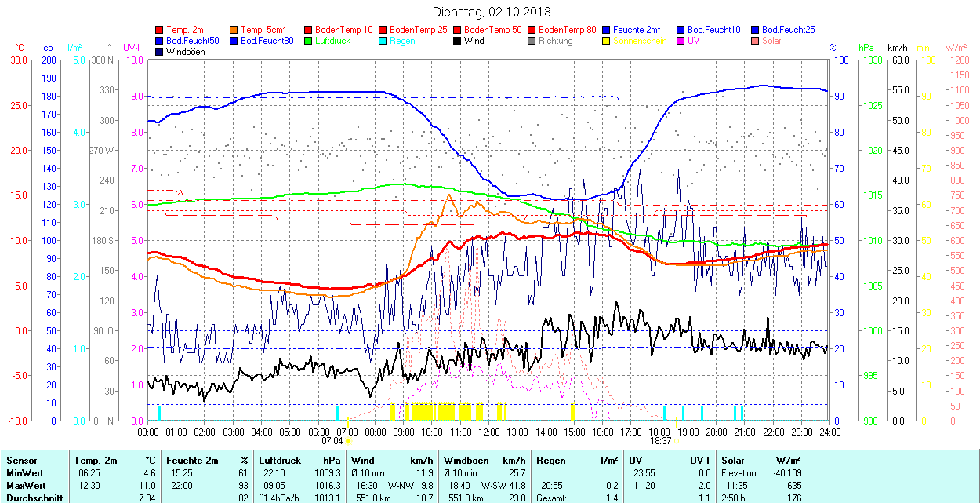Select the green Luftdruck legend square
The image size is (980, 503).
(309, 41)
